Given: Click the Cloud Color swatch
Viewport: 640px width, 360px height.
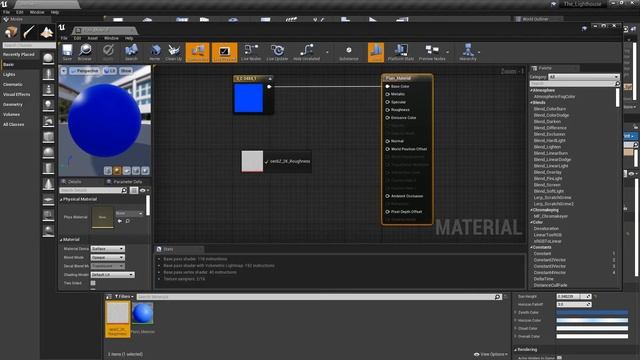Looking at the screenshot, I should pos(592,329).
